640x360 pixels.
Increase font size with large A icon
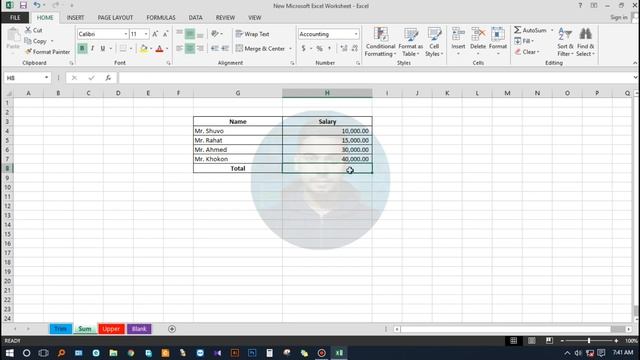point(155,34)
